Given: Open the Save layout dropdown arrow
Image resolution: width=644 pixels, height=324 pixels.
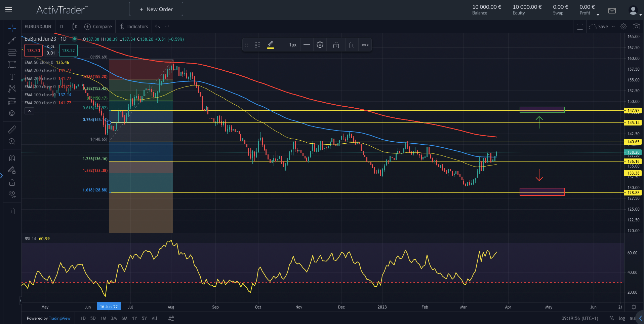Looking at the screenshot, I should tap(614, 27).
